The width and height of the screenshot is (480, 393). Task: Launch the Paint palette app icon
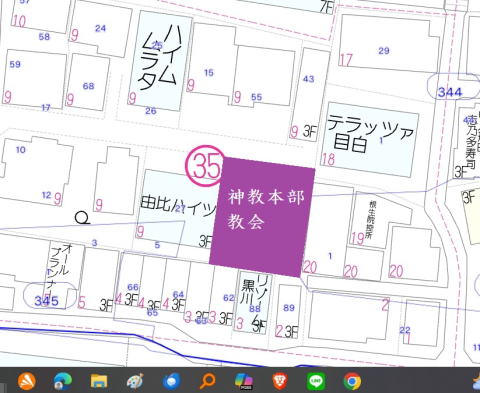tap(135, 381)
